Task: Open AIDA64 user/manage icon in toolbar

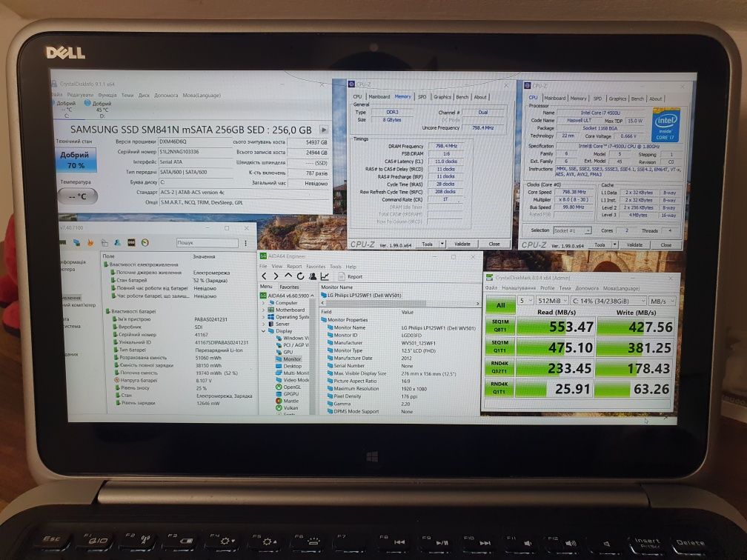Action: point(313,276)
